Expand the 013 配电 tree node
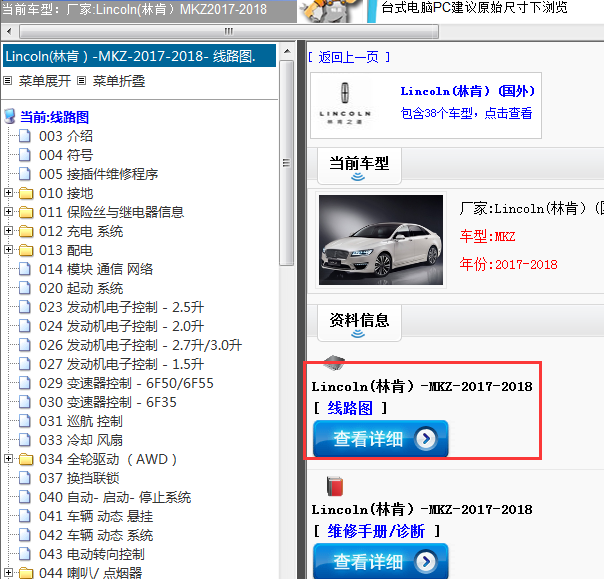The width and height of the screenshot is (604, 579). point(8,250)
